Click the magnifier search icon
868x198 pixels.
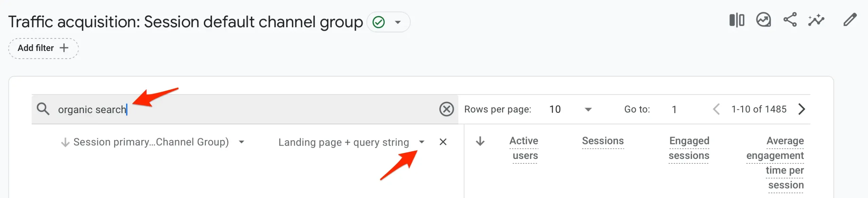[x=43, y=109]
